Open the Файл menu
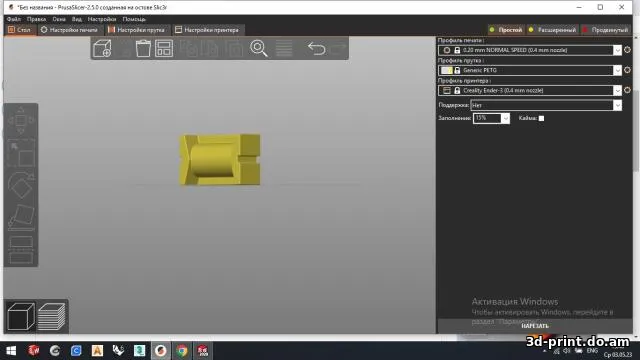Image resolution: width=640 pixels, height=360 pixels. [13, 19]
